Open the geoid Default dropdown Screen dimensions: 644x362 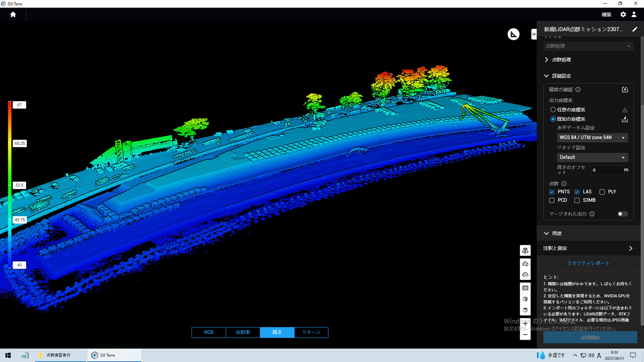(x=592, y=157)
